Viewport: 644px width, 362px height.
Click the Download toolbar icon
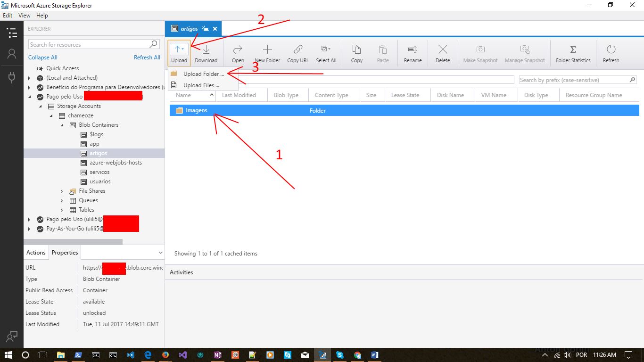click(x=206, y=49)
